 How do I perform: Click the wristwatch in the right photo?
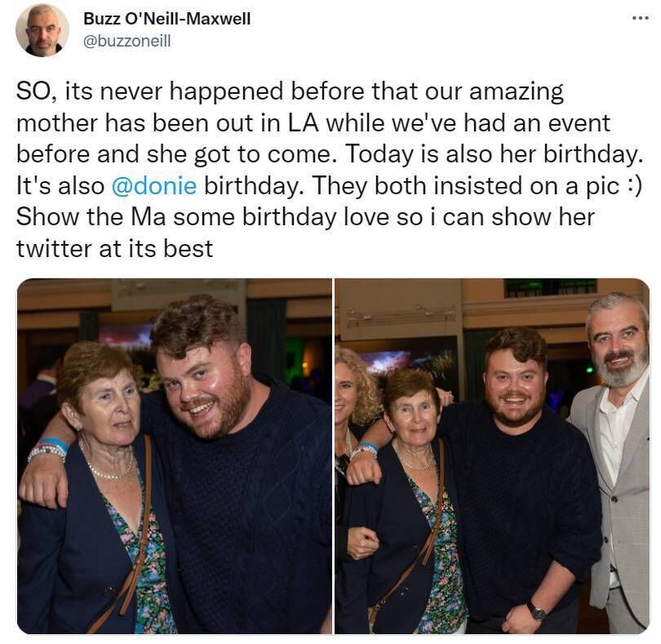coord(536,611)
